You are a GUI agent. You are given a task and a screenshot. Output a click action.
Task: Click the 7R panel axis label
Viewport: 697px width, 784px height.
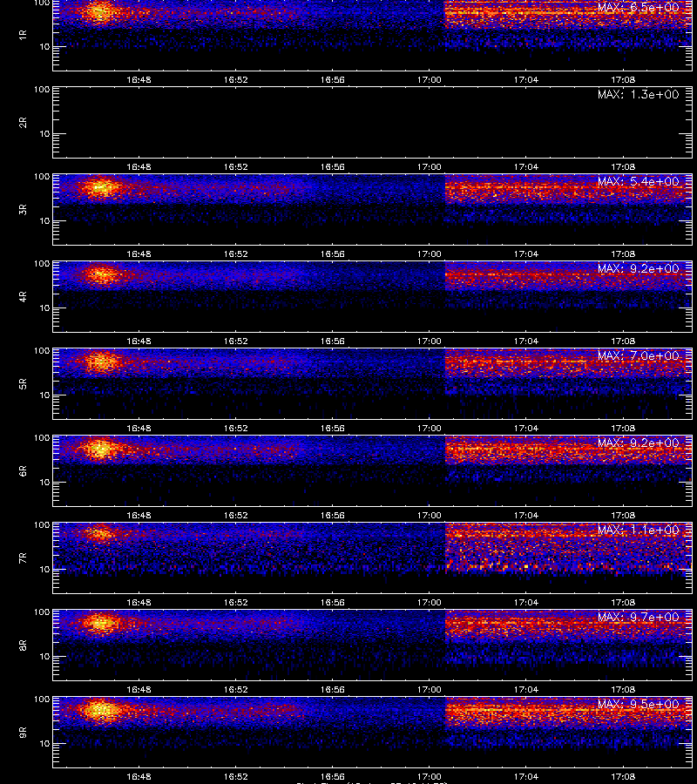pyautogui.click(x=23, y=558)
